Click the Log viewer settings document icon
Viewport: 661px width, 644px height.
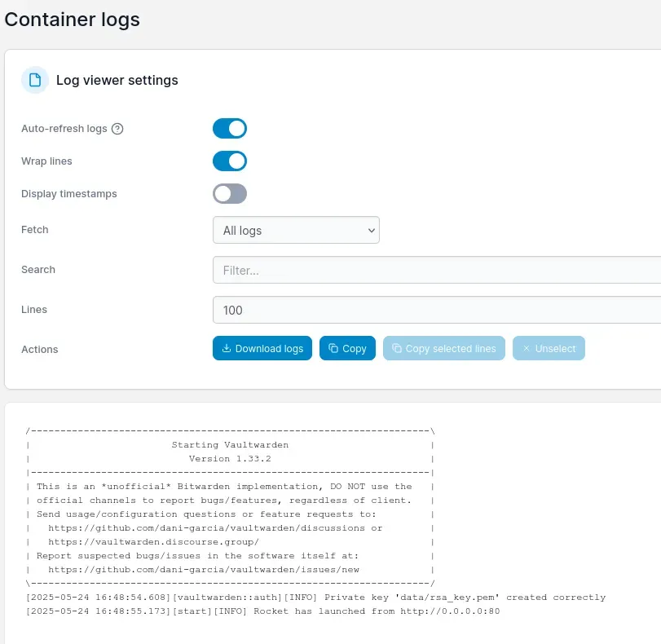pos(35,80)
